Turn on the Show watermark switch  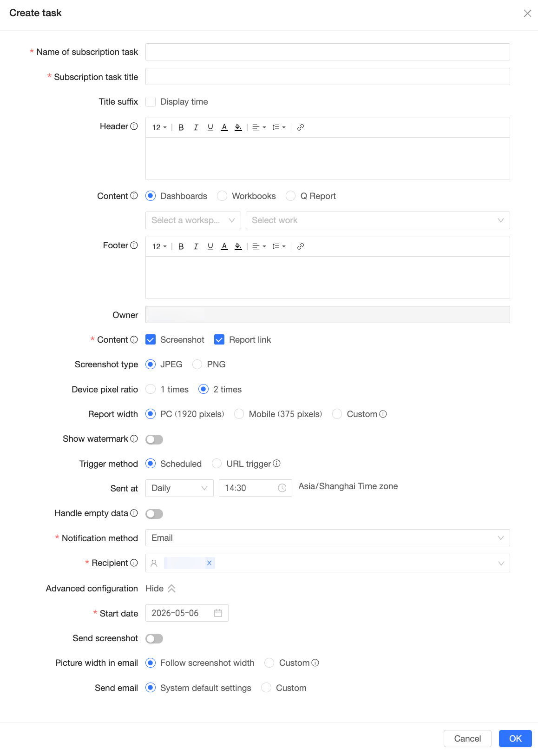pos(154,439)
